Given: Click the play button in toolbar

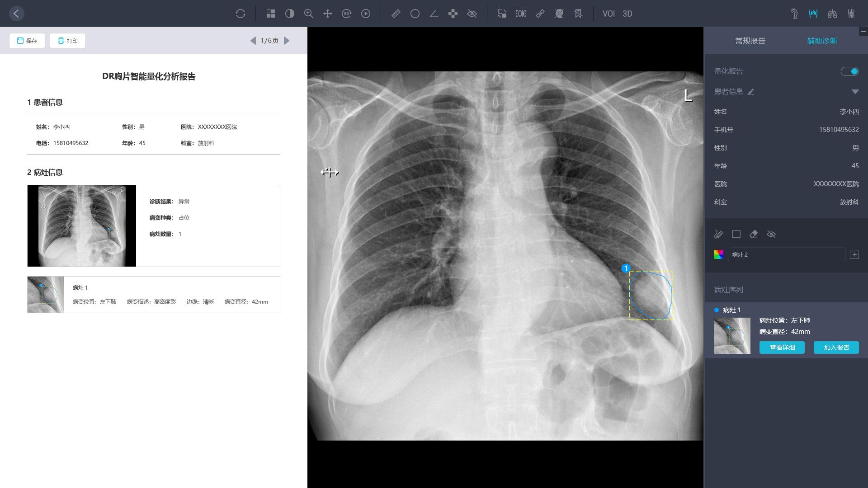Looking at the screenshot, I should click(366, 14).
